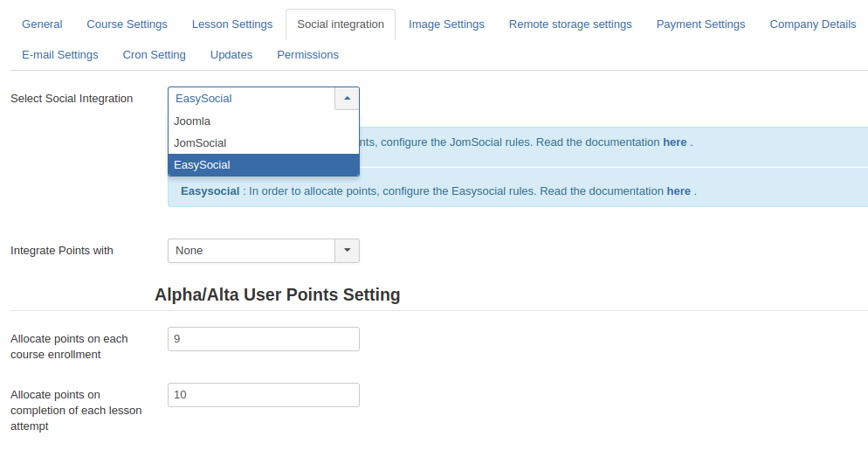Switch to Course Settings tab
This screenshot has height=450, width=868.
[127, 24]
